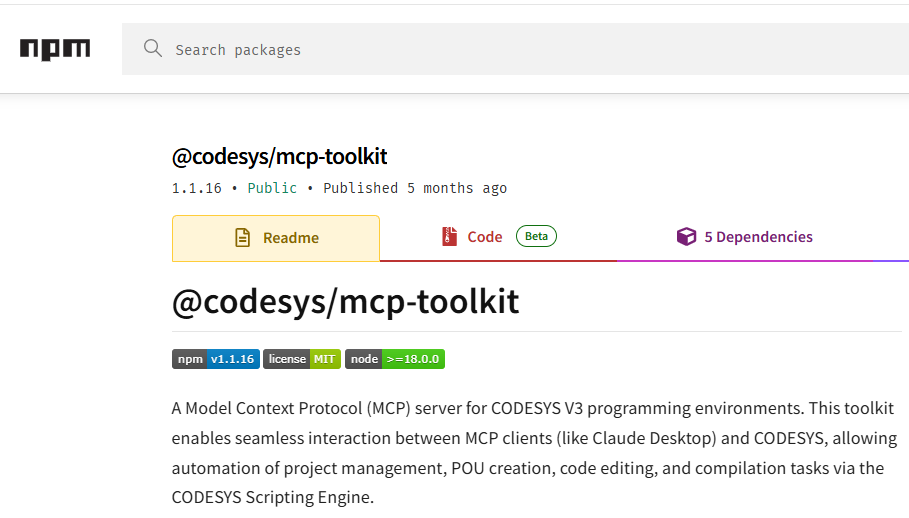The height and width of the screenshot is (518, 909).
Task: Open the Readme tab
Action: [290, 238]
